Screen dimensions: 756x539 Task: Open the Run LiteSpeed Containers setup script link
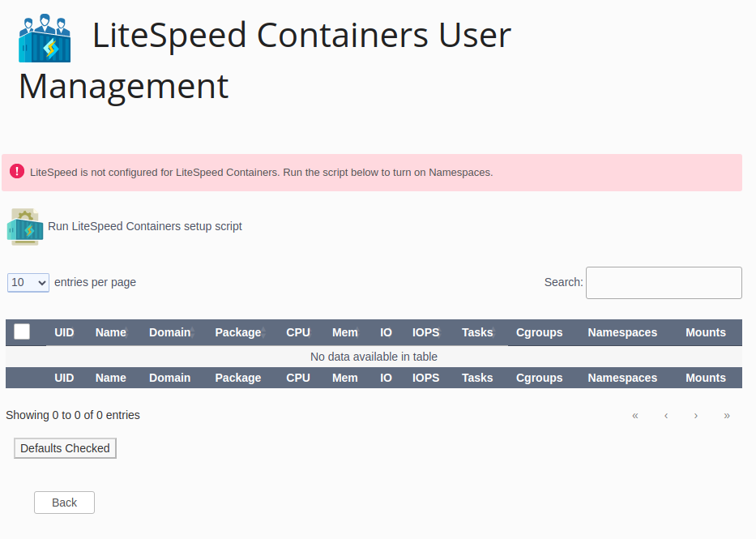coord(144,226)
